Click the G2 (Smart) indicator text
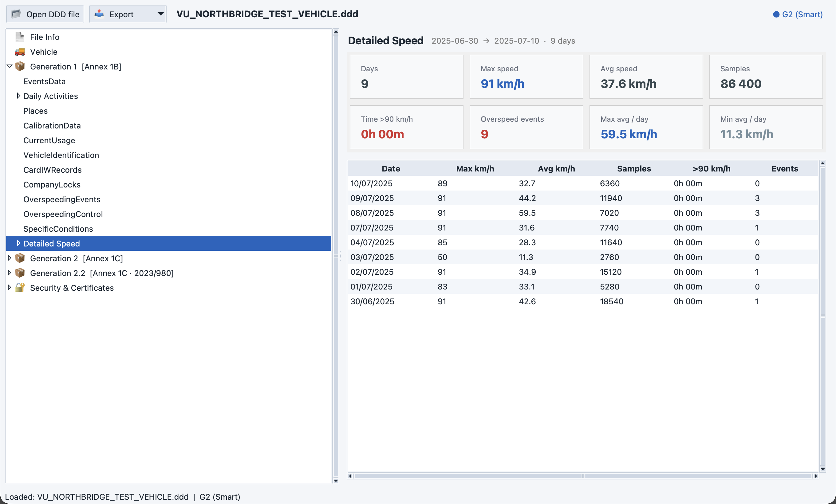The height and width of the screenshot is (504, 836). click(x=802, y=14)
